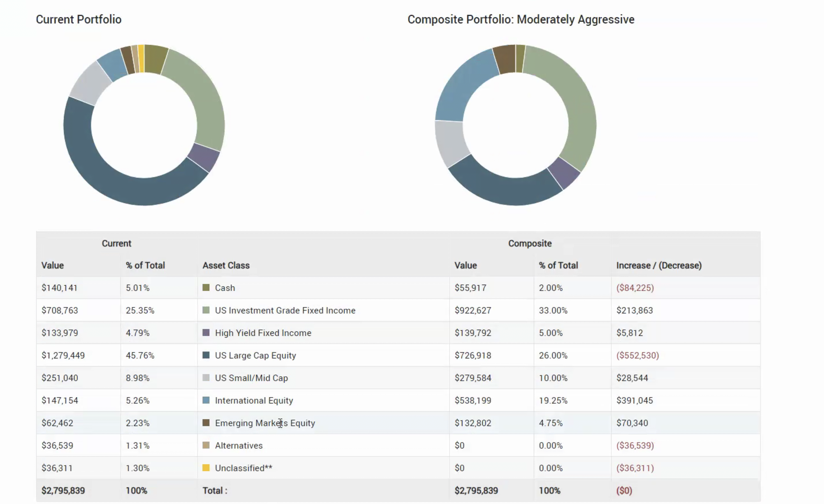Click the Asset Class column header
824x504 pixels.
pyautogui.click(x=226, y=265)
